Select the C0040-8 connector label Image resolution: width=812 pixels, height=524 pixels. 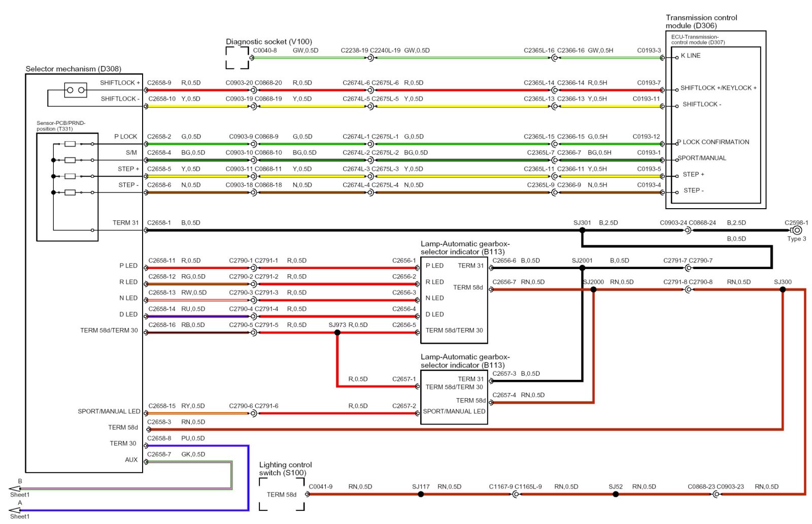(x=265, y=50)
